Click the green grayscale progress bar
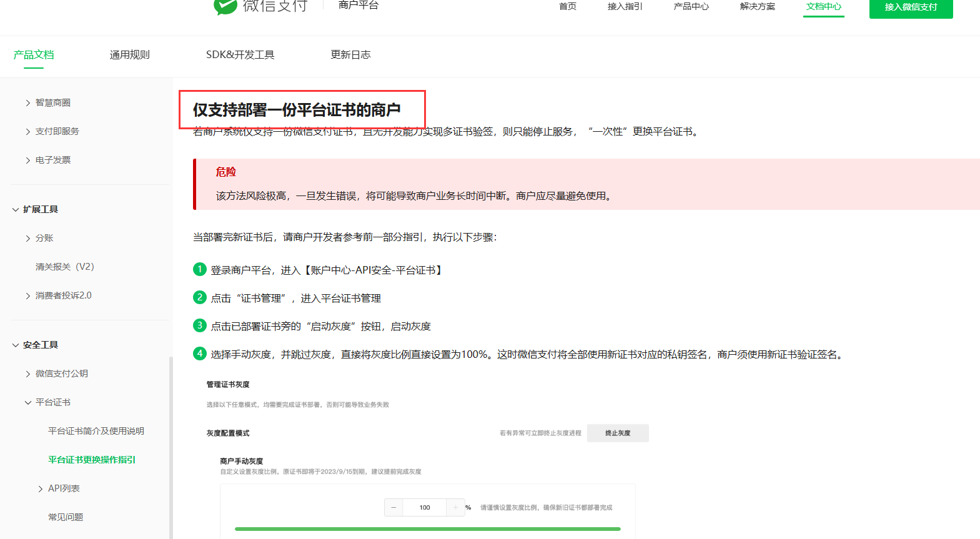This screenshot has width=980, height=539. click(428, 529)
